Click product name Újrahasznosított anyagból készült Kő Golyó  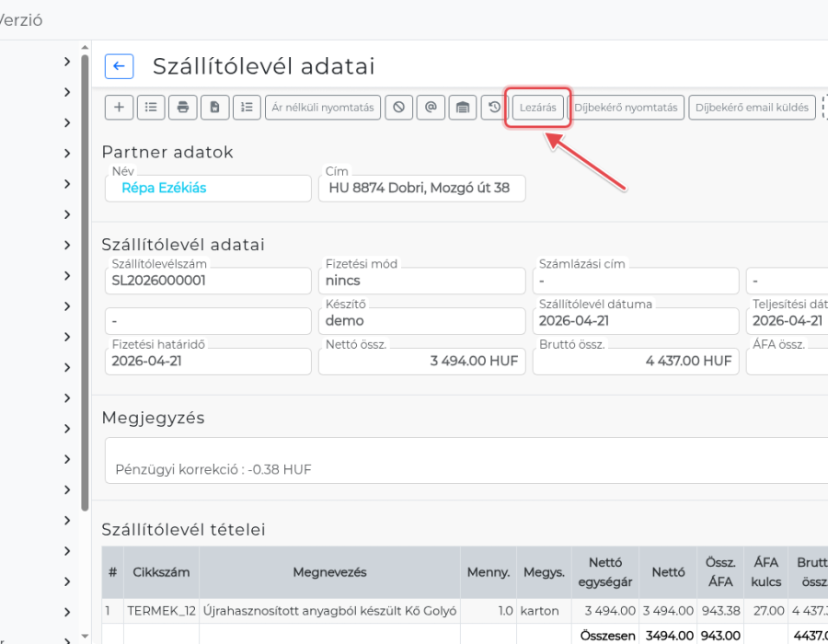[330, 611]
